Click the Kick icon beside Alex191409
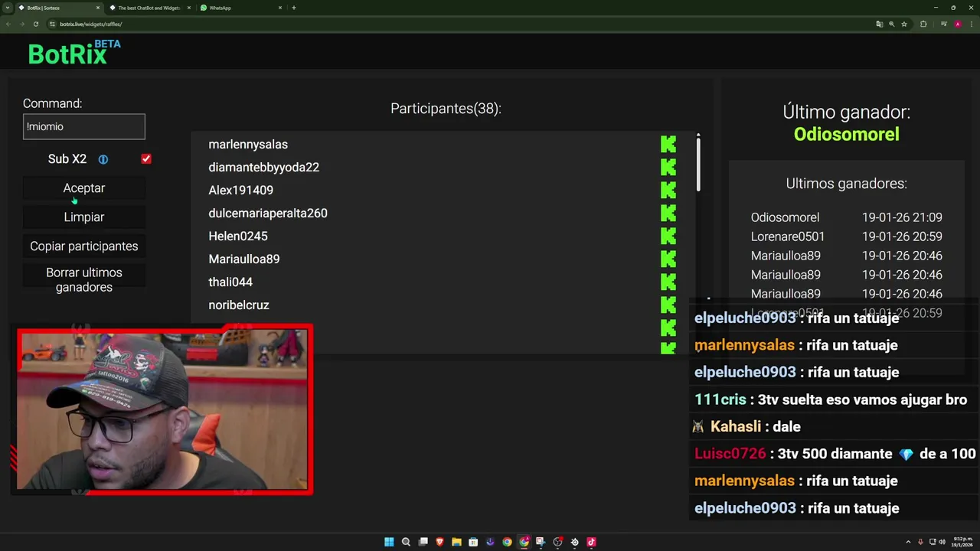Viewport: 980px width, 551px height. pyautogui.click(x=668, y=190)
